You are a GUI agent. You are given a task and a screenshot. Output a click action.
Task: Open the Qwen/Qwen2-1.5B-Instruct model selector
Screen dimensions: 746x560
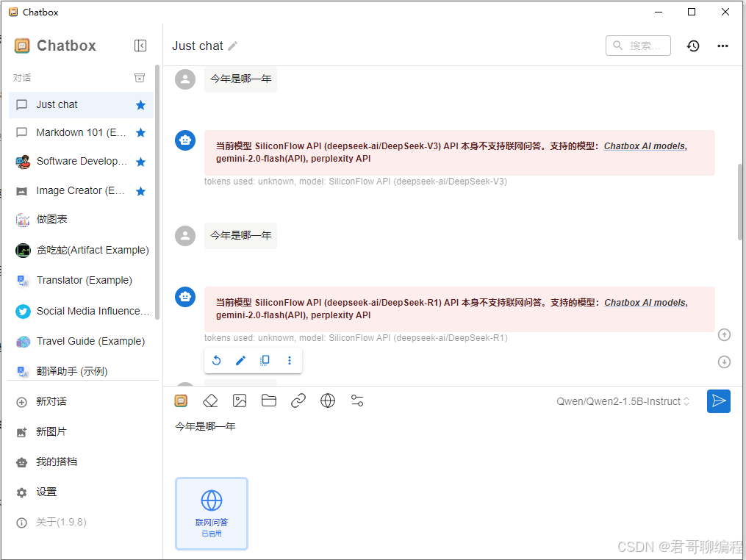coord(623,401)
